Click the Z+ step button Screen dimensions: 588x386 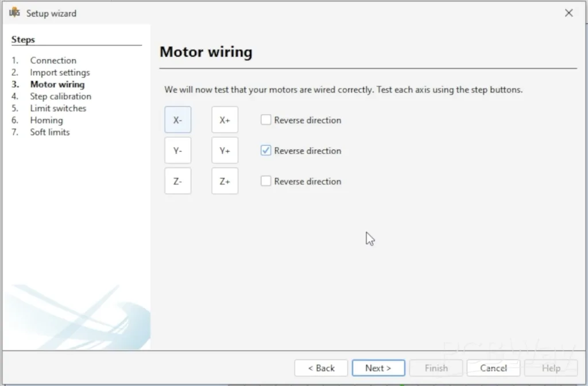225,181
